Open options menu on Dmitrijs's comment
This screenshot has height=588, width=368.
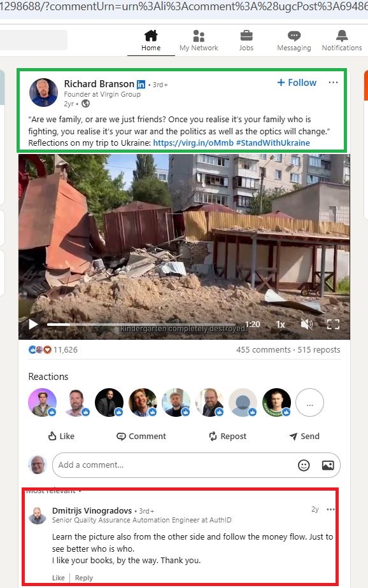pyautogui.click(x=330, y=509)
